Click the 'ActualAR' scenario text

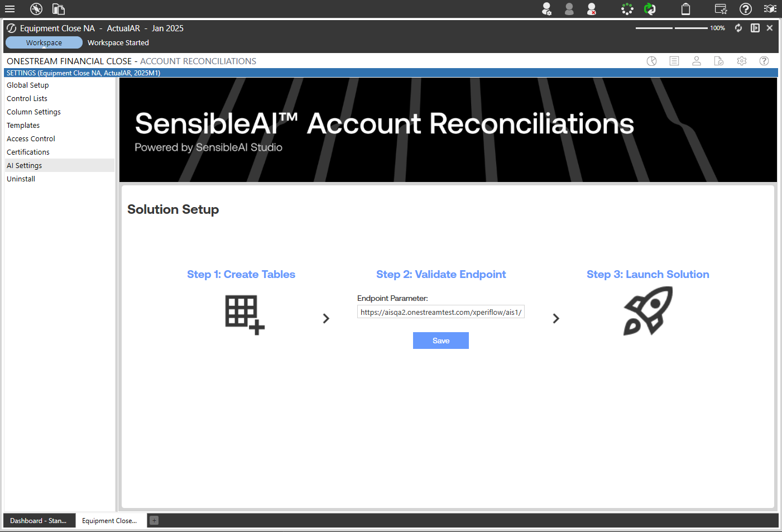pos(123,28)
